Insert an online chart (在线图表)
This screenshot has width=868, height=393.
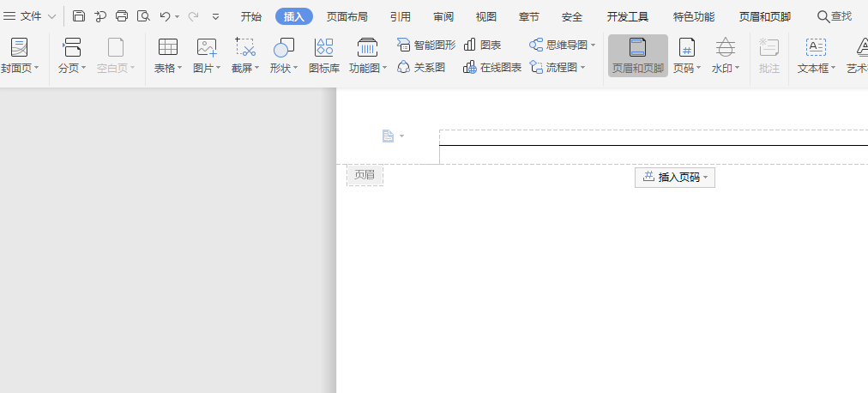pos(492,67)
